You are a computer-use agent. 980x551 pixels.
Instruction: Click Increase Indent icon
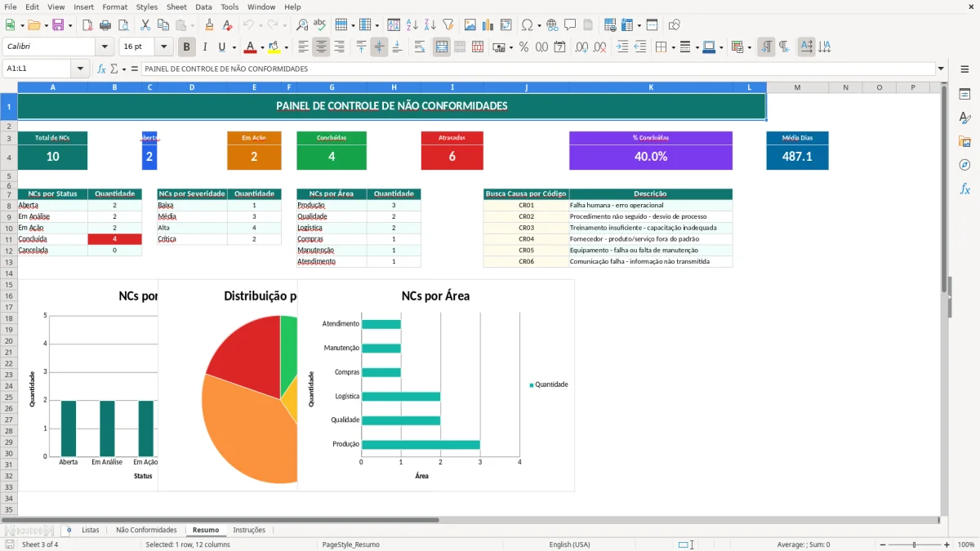[622, 47]
